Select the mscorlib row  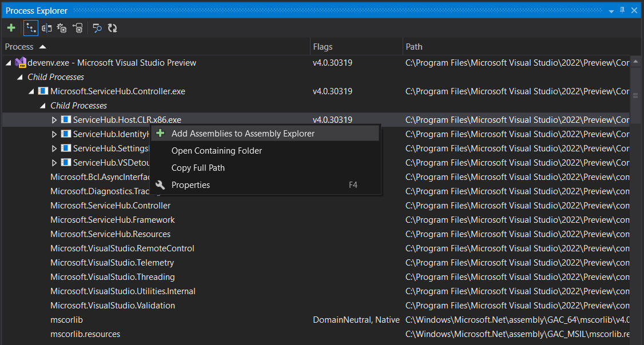(66, 319)
